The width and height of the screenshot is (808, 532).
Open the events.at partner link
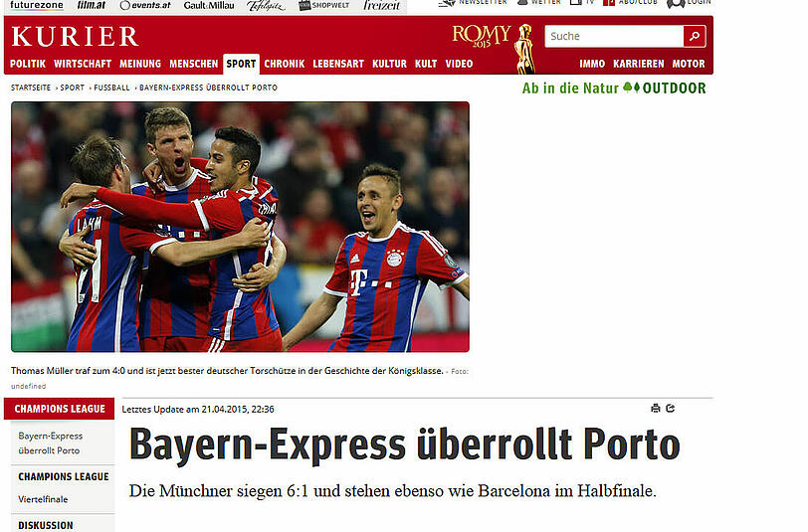pyautogui.click(x=145, y=5)
